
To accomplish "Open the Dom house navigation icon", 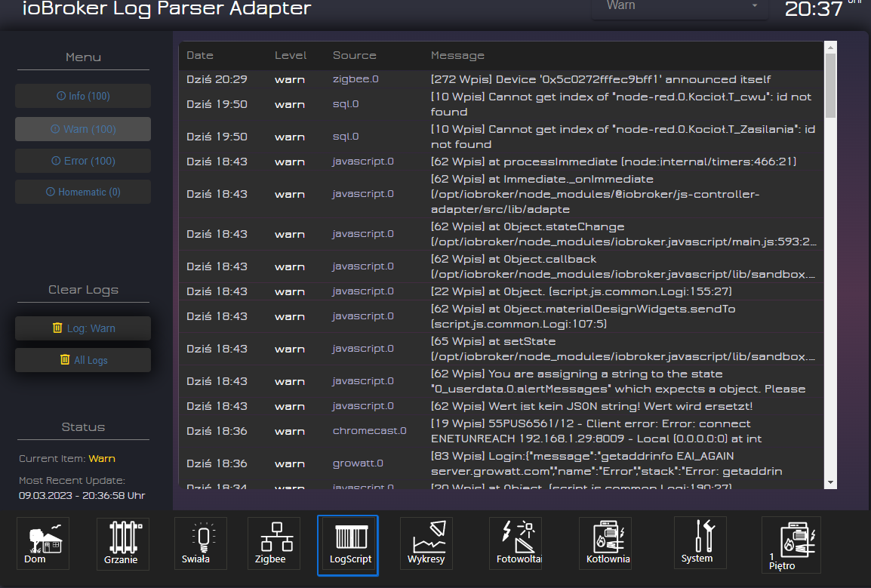I will pyautogui.click(x=43, y=543).
